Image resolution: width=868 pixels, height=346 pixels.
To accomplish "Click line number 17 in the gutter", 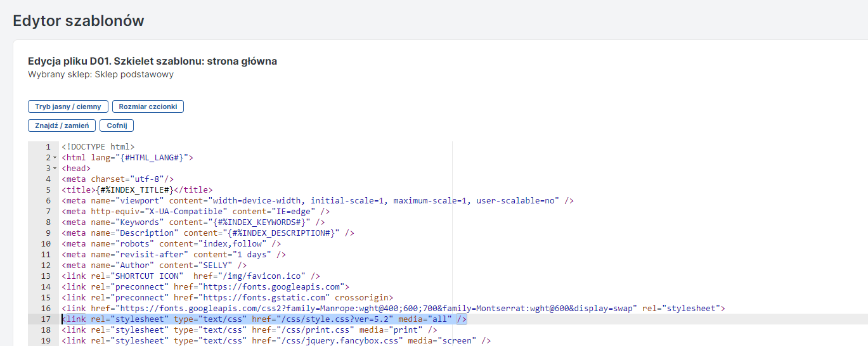I will pos(46,319).
